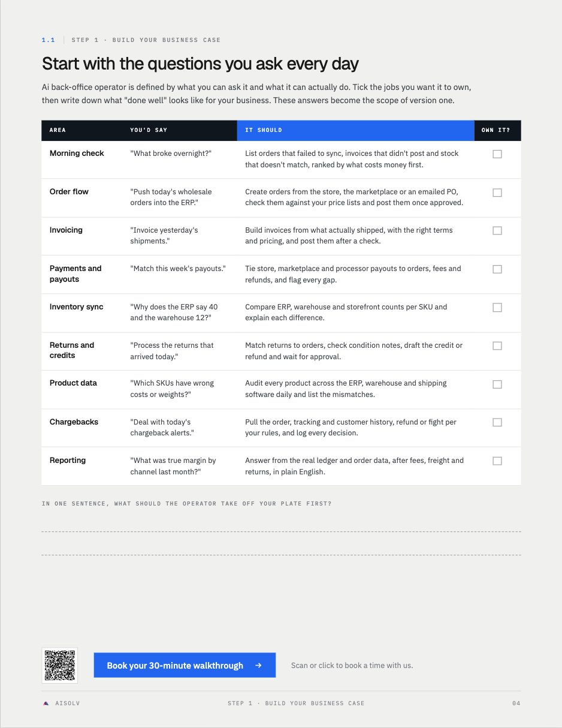Check the Product data checkbox
This screenshot has height=728, width=562.
497,384
